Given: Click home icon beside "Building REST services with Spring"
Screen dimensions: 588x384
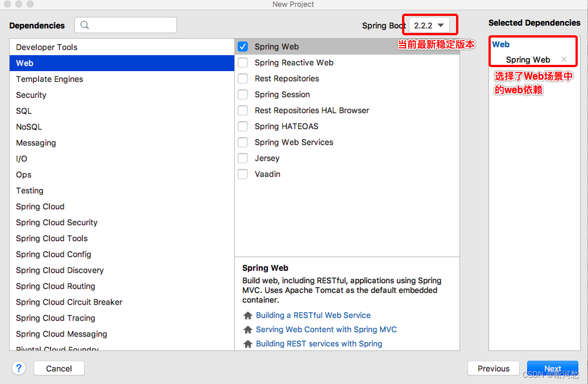Looking at the screenshot, I should click(247, 344).
